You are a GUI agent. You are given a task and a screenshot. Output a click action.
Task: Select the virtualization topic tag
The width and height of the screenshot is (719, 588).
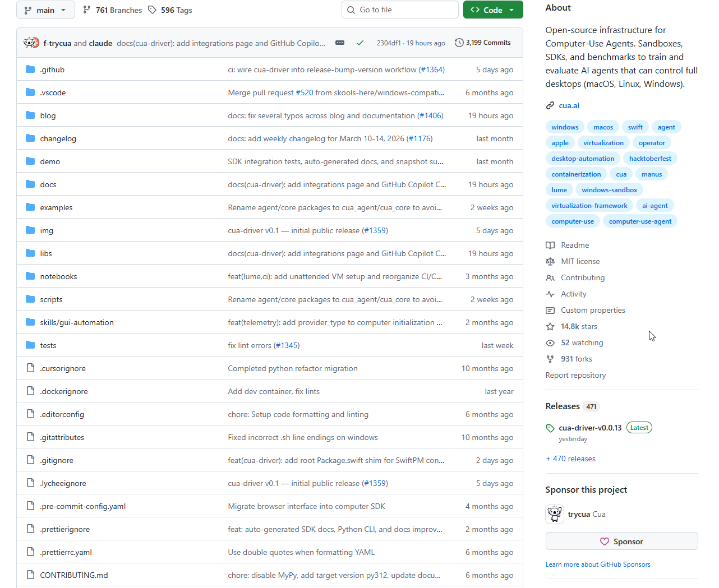click(603, 143)
